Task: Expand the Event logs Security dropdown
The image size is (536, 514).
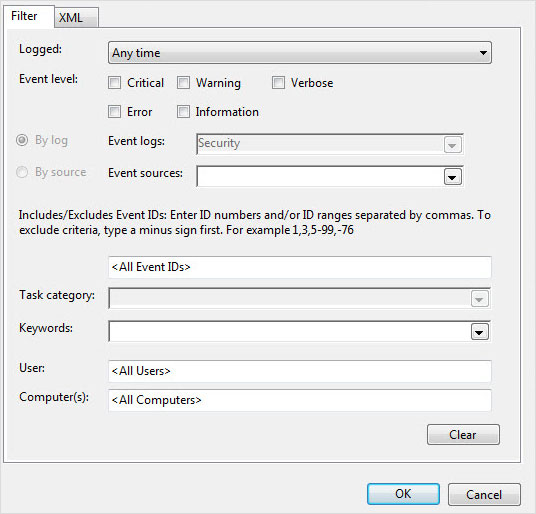Action: [x=453, y=145]
